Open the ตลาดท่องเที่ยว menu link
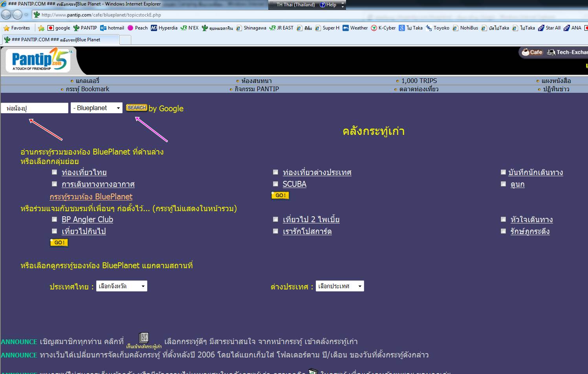 419,89
